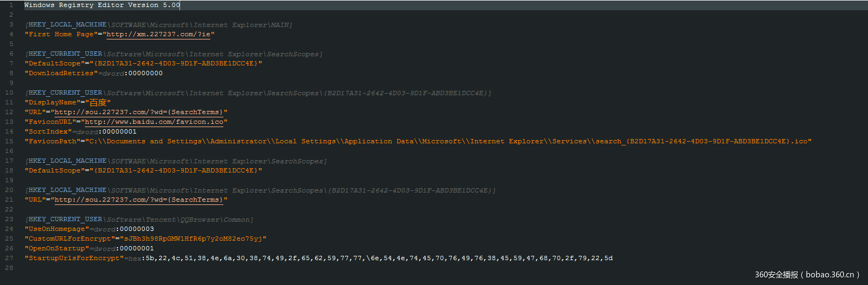
Task: Click the sou.227237.com URL on line 21
Action: coord(138,200)
